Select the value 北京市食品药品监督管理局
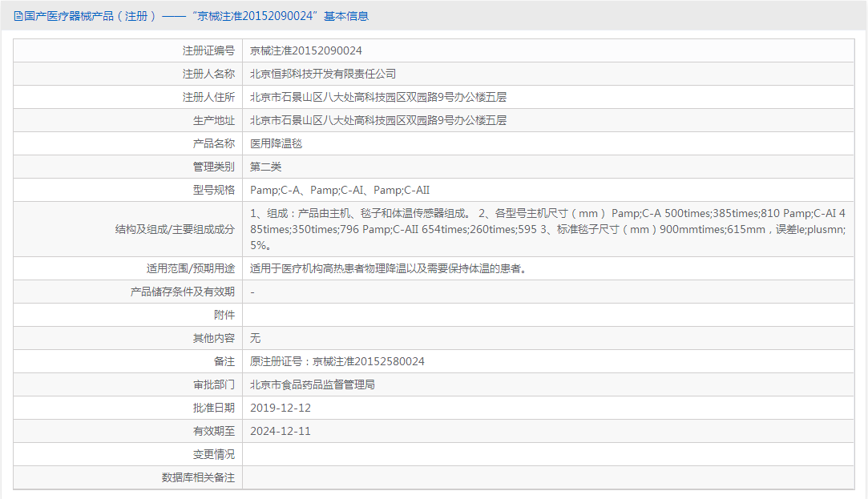This screenshot has height=499, width=868. click(x=313, y=385)
